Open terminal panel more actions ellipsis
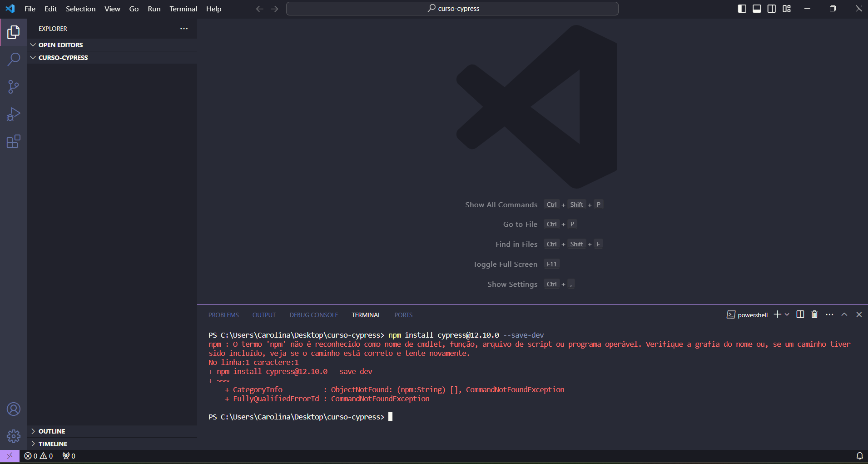The image size is (868, 464). pos(829,314)
